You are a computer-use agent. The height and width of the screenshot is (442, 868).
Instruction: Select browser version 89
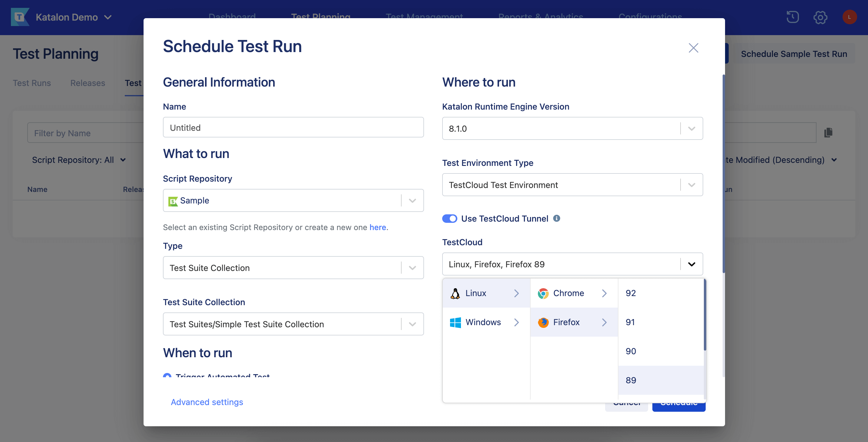point(661,380)
